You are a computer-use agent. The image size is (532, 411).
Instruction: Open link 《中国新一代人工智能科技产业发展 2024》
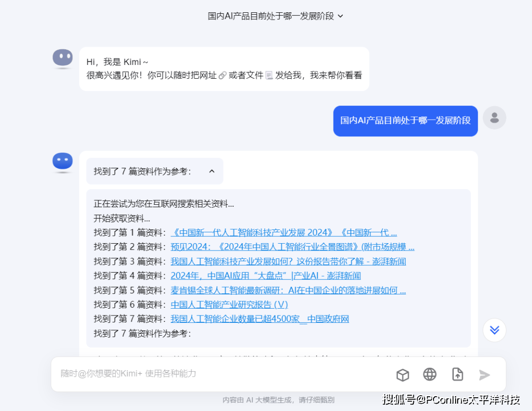(283, 233)
